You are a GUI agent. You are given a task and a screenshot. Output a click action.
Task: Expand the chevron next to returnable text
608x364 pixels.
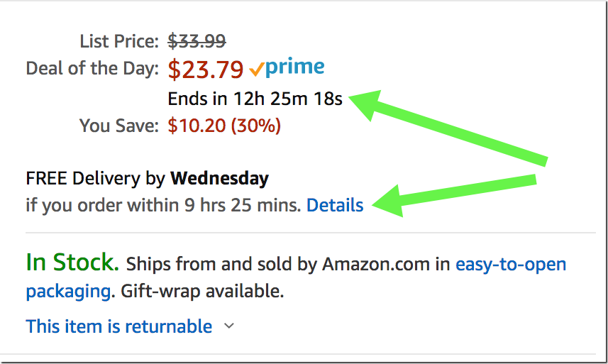click(229, 326)
